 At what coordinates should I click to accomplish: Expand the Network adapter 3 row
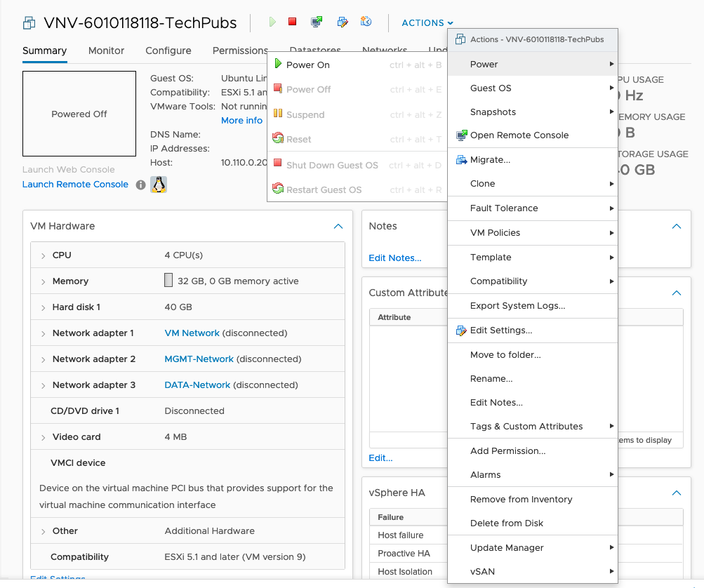(x=43, y=386)
